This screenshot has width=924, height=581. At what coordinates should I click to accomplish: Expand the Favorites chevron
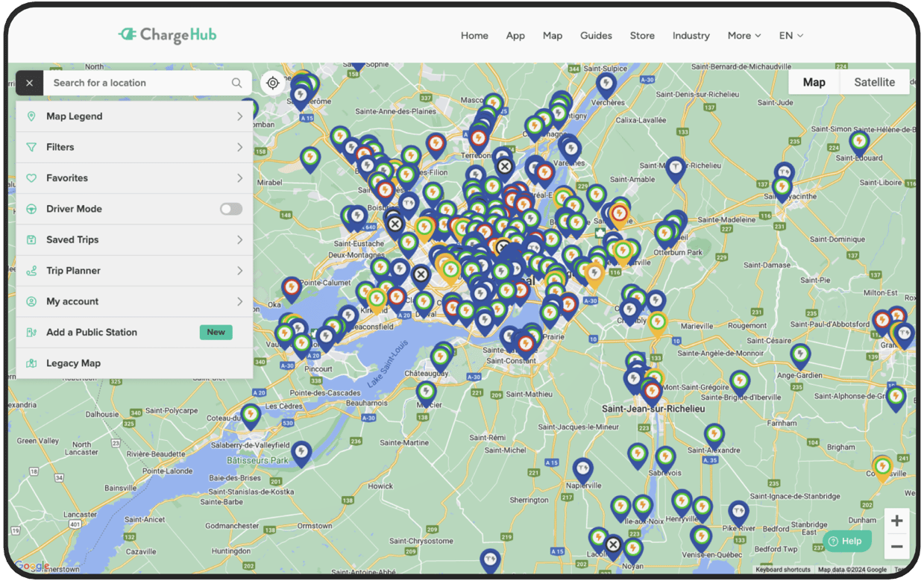click(x=240, y=178)
